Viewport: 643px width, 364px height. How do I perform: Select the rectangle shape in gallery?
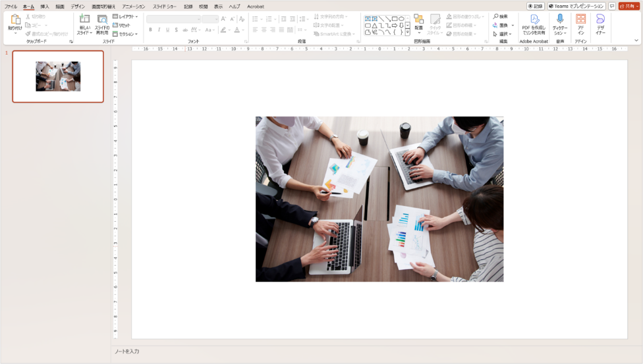tap(395, 19)
